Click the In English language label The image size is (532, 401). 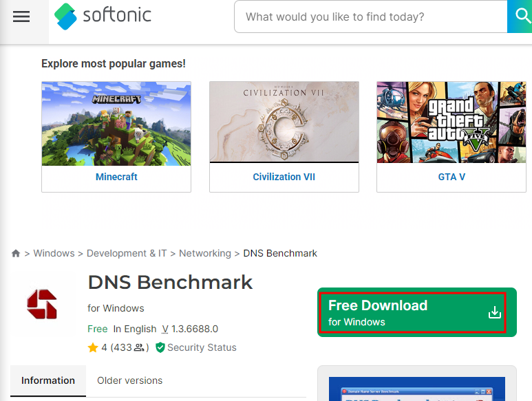[135, 329]
